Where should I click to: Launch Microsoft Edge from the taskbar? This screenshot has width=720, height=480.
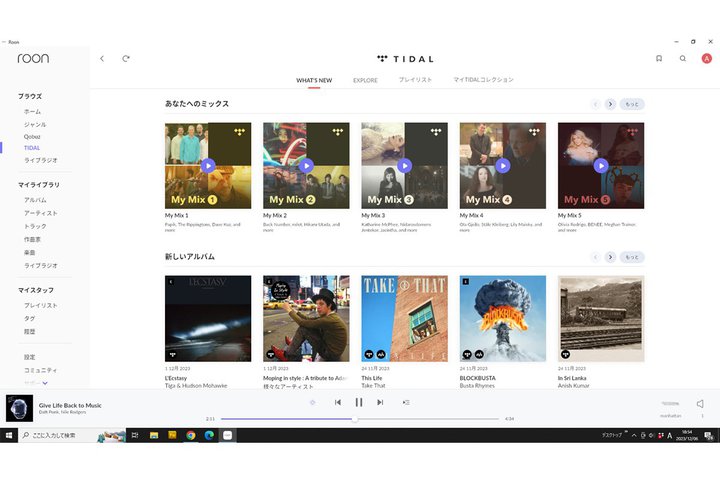pyautogui.click(x=209, y=435)
